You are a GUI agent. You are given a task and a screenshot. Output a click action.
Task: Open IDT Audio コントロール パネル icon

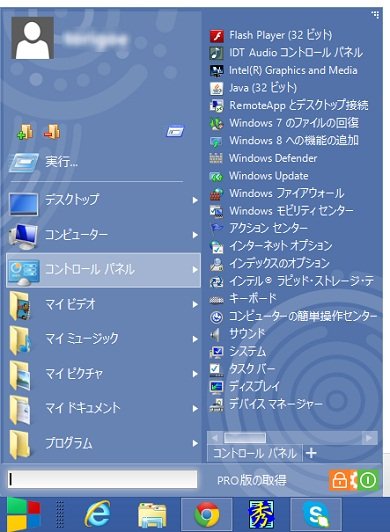pos(217,53)
